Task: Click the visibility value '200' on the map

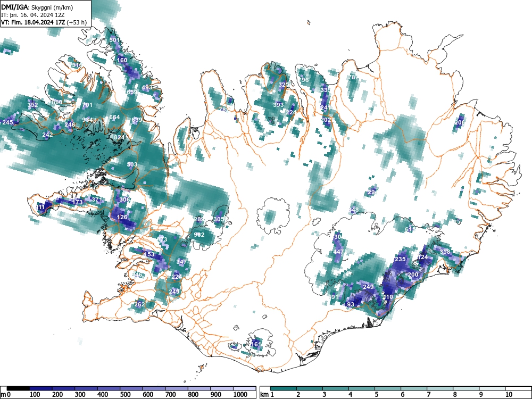Action: (x=413, y=275)
